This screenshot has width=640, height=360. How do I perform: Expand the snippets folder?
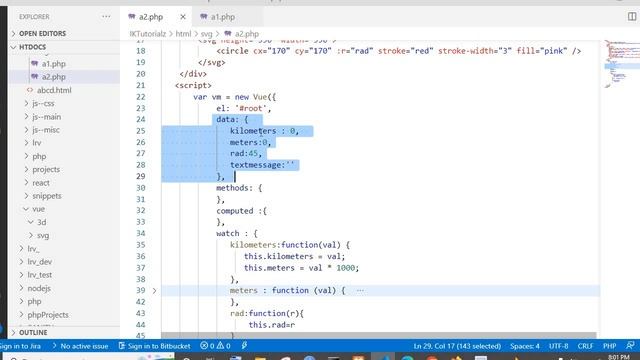click(x=47, y=196)
